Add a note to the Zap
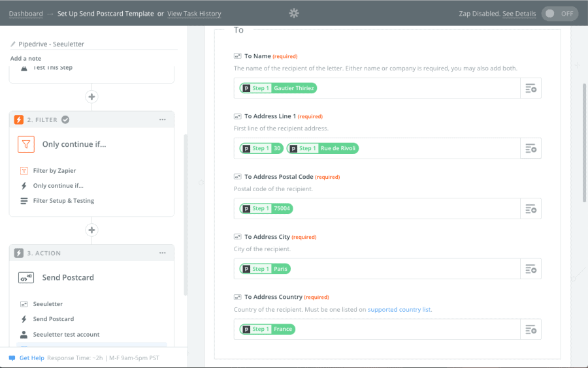The height and width of the screenshot is (368, 588). [x=25, y=59]
